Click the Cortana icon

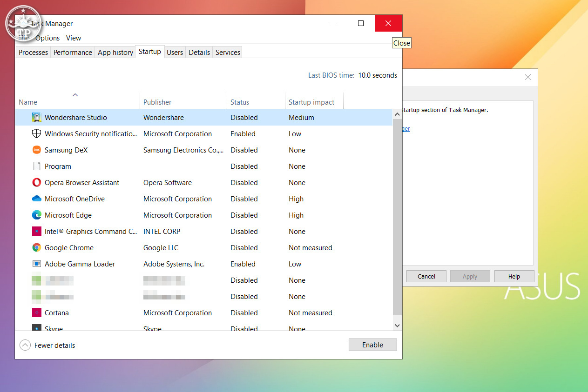click(37, 312)
